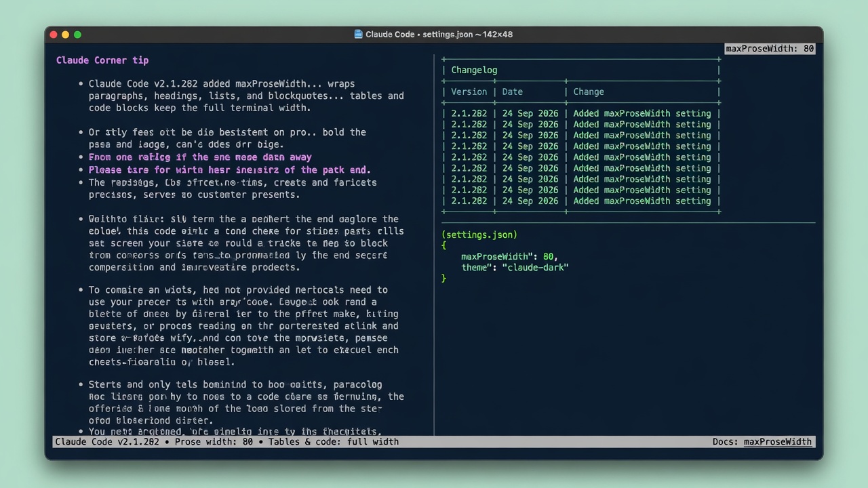Click the maxProseWidth: 80 badge at top right

(x=770, y=49)
